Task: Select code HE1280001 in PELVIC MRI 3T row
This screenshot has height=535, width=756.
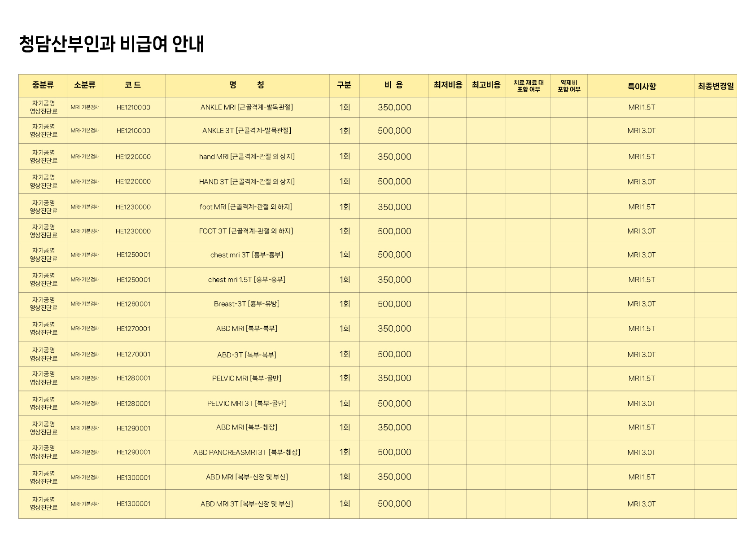Action: [x=133, y=403]
